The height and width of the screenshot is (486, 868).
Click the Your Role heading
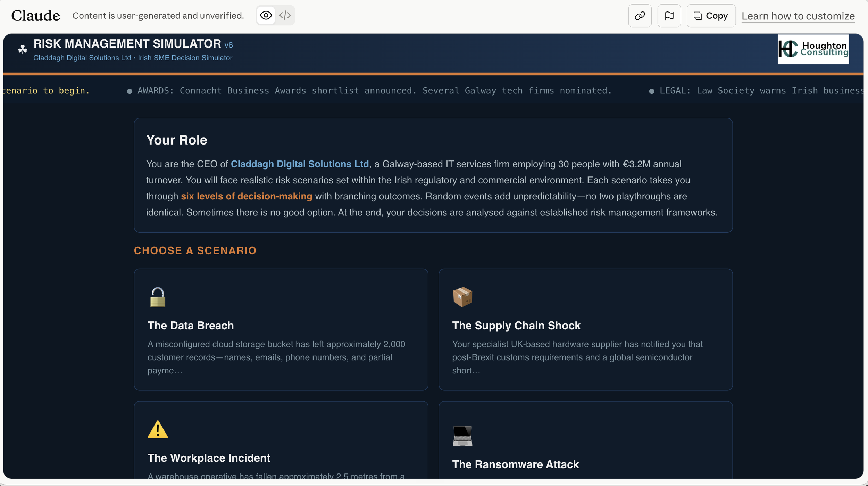click(x=177, y=140)
